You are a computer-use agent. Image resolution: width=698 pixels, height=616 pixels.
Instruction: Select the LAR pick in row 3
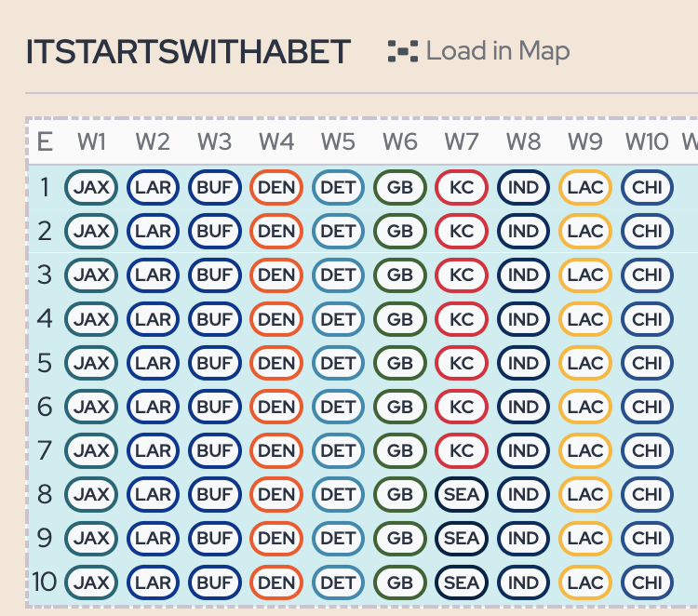(x=153, y=275)
